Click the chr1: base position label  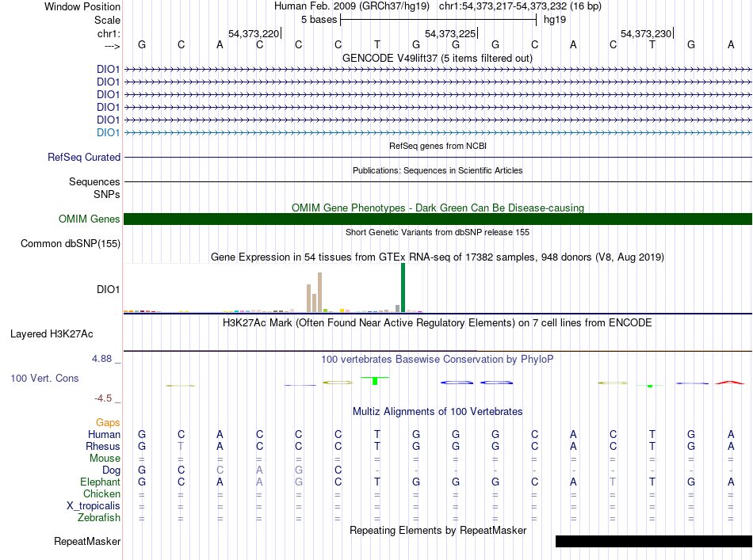109,33
